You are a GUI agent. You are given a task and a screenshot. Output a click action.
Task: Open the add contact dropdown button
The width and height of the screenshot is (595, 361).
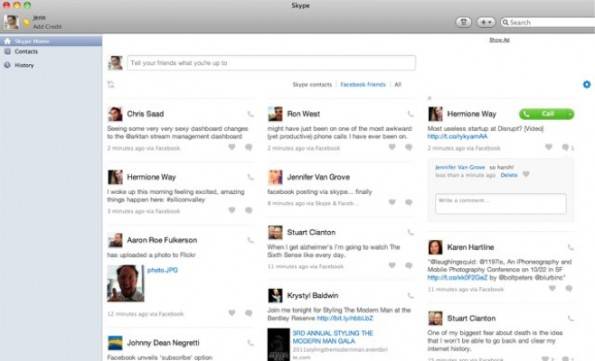point(486,22)
